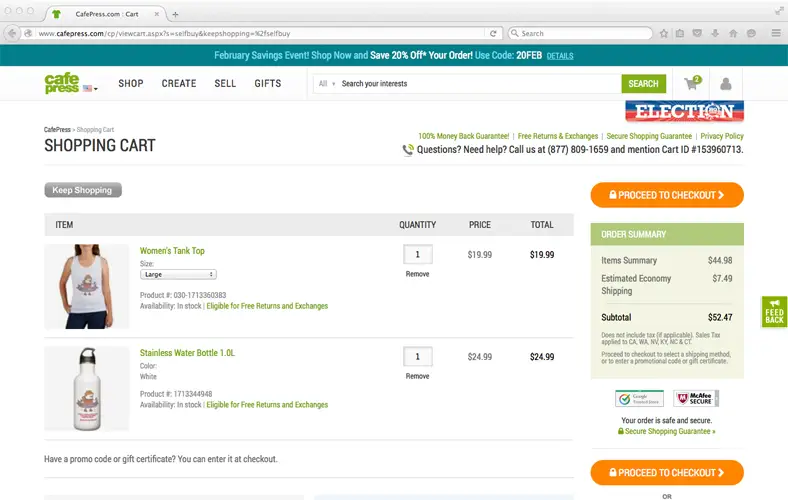Screen dimensions: 788x500
Task: Open the GIFTS menu
Action: tap(268, 83)
